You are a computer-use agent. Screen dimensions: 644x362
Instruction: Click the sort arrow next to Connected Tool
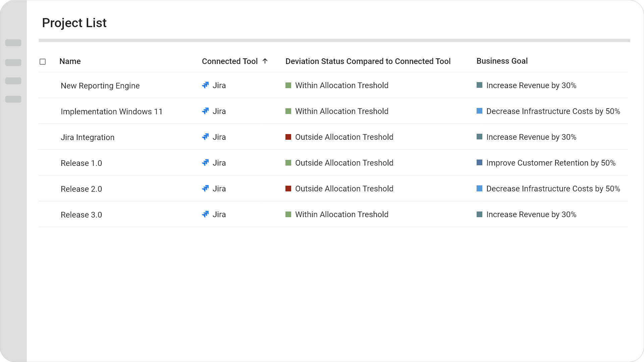pyautogui.click(x=265, y=61)
